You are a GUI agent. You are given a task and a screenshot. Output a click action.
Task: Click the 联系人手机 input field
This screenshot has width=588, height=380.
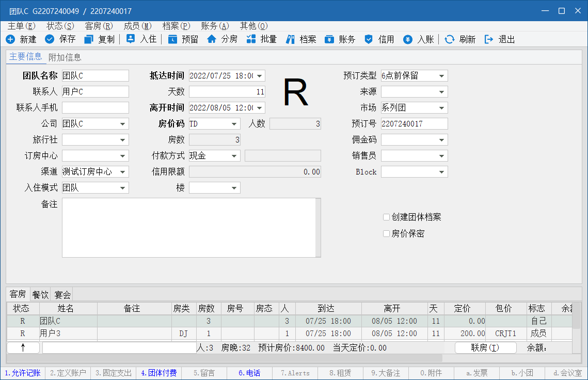(96, 108)
